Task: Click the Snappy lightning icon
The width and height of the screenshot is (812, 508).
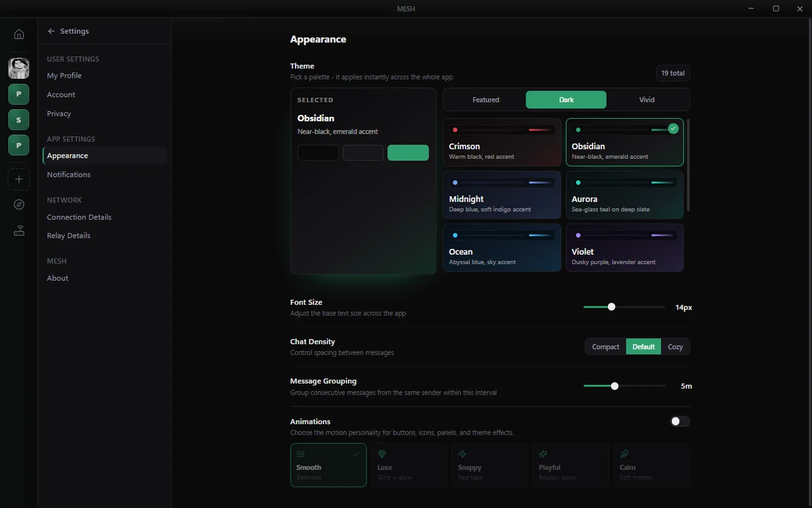Action: [x=462, y=454]
